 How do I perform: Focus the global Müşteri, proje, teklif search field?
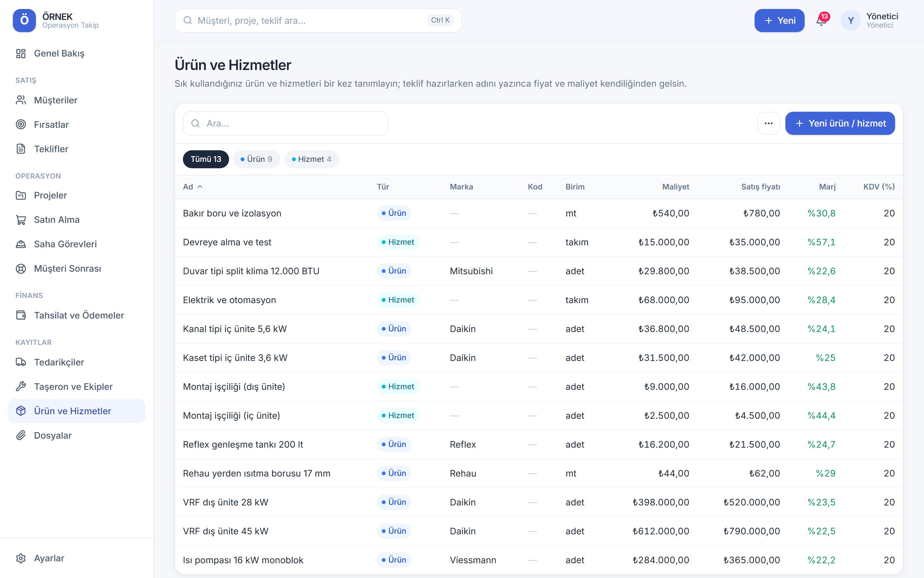point(318,21)
